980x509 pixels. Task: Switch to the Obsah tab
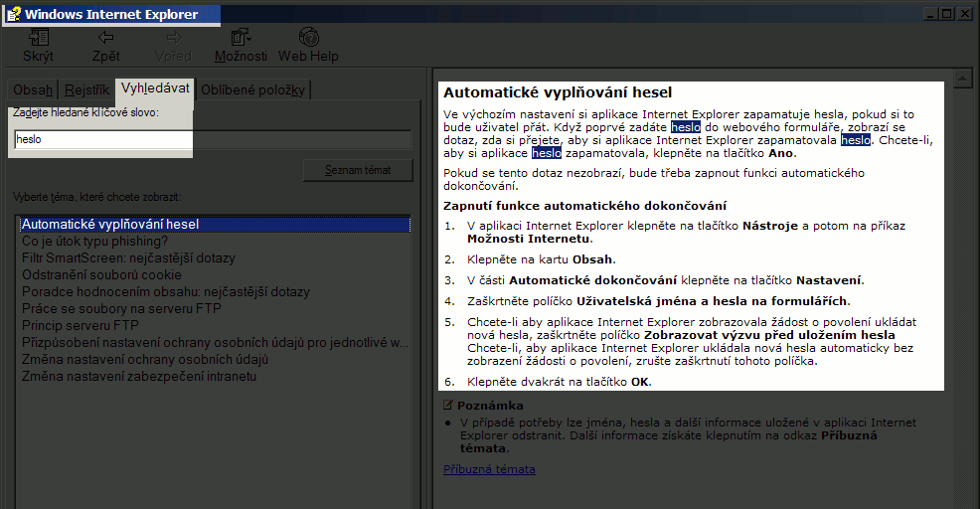click(x=33, y=90)
